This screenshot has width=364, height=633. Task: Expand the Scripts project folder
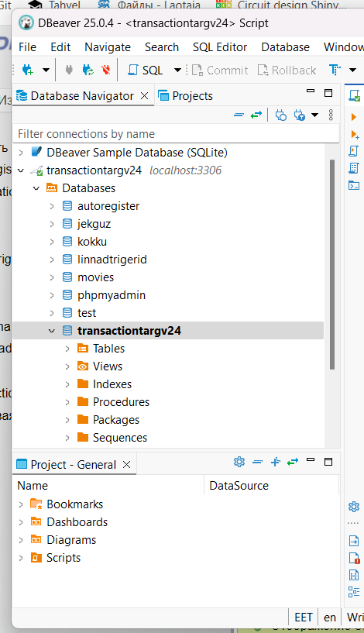click(x=21, y=558)
